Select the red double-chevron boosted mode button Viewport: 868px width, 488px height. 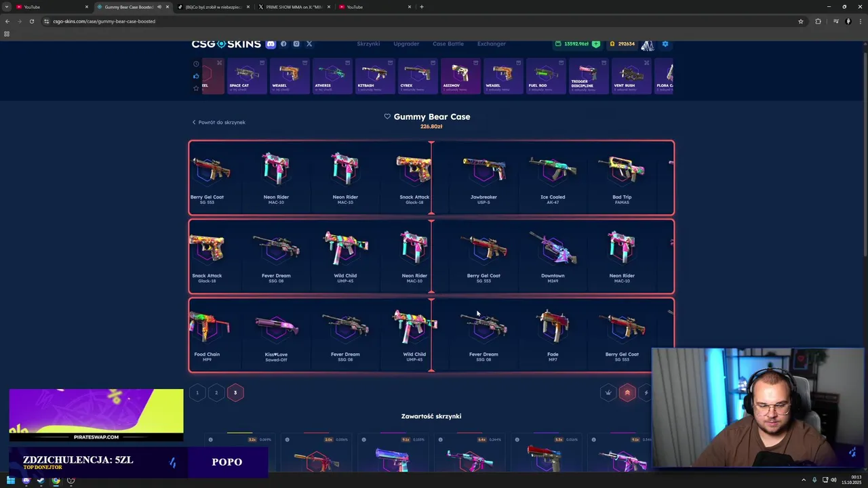tap(627, 392)
